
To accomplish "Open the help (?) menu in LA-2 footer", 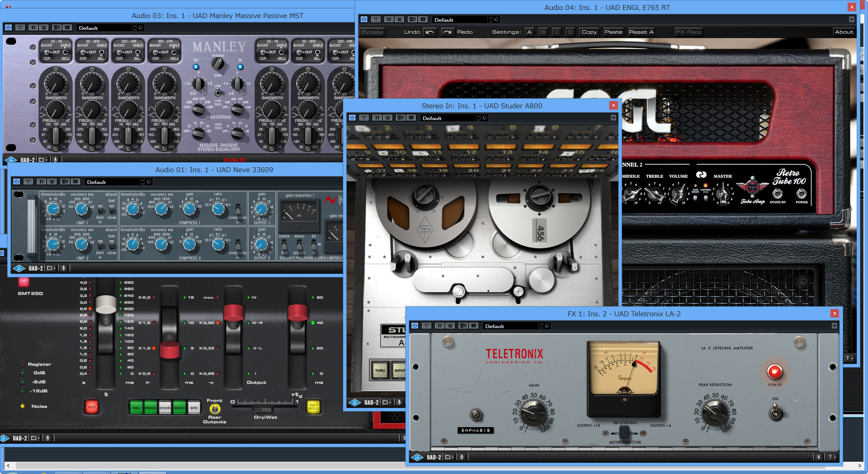I will coord(832,457).
